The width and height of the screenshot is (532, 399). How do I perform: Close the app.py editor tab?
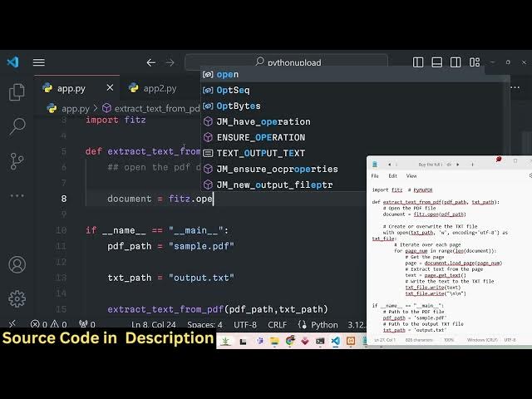coord(110,88)
